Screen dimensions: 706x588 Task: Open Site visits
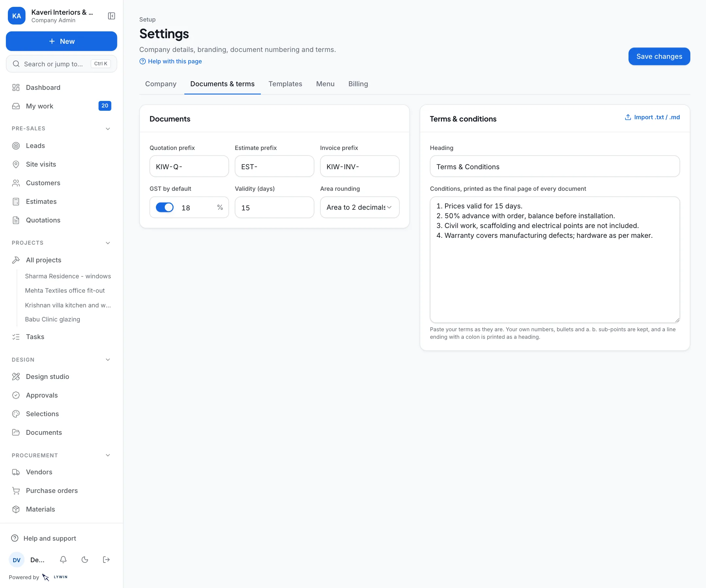tap(61, 164)
